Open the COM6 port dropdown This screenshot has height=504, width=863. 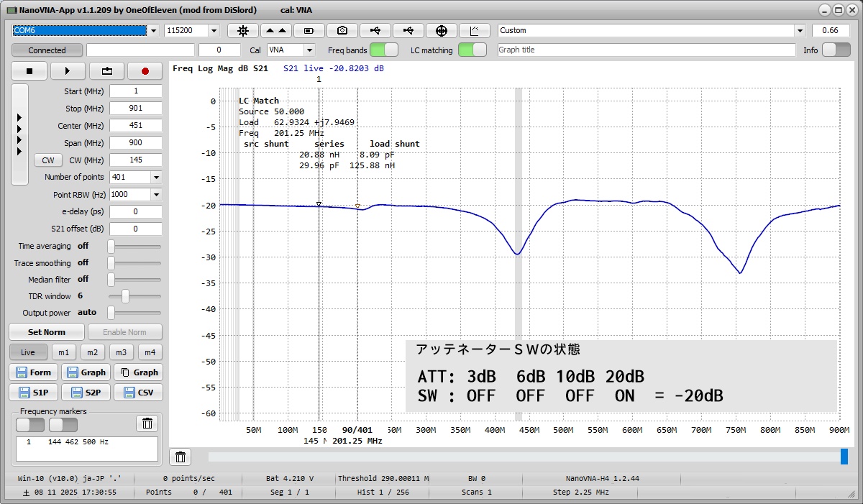(153, 30)
